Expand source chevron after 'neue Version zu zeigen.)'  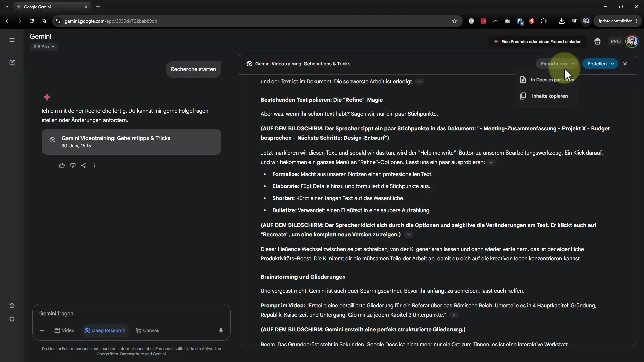click(x=409, y=235)
